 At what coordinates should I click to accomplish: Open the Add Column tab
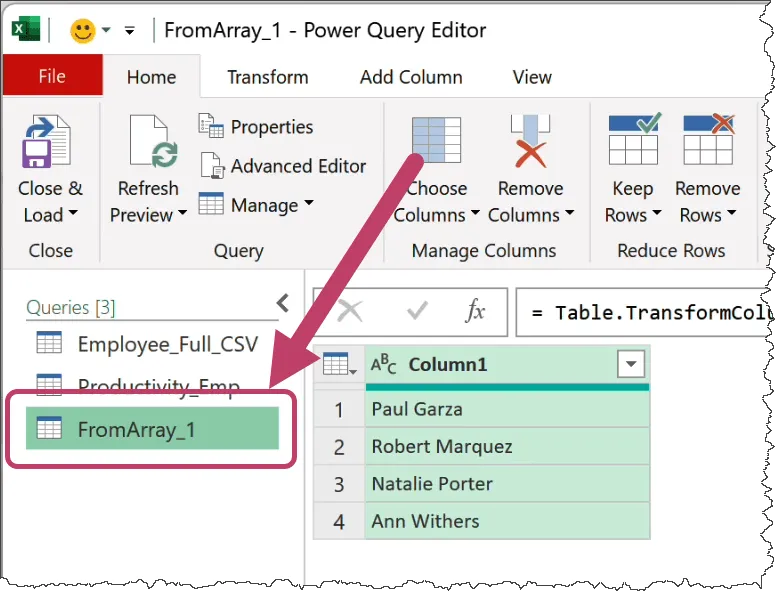[411, 77]
